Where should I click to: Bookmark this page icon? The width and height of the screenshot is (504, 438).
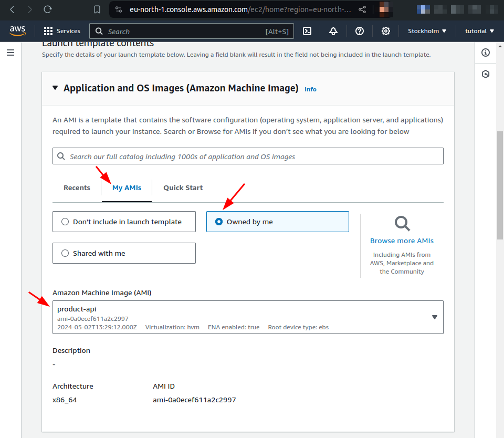click(97, 9)
